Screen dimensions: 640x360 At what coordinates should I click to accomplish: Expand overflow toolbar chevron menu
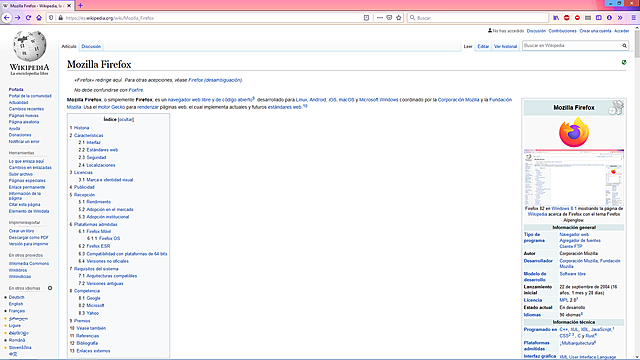pos(620,18)
